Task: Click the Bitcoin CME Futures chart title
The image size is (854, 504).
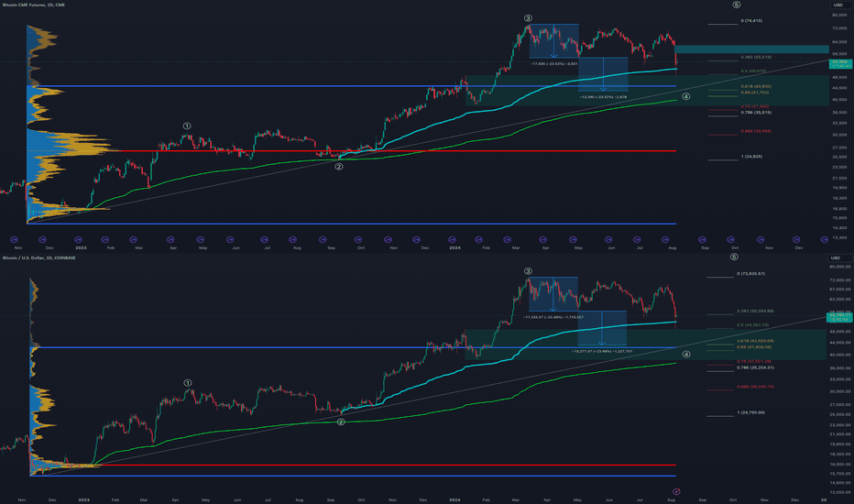Action: 34,5
